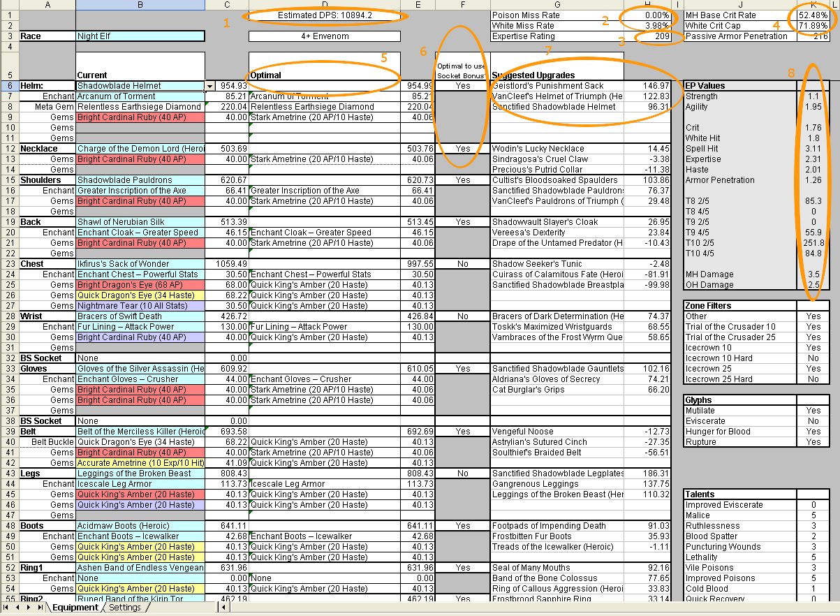840x616 pixels.
Task: Select the Night Elf race cell
Action: 140,36
